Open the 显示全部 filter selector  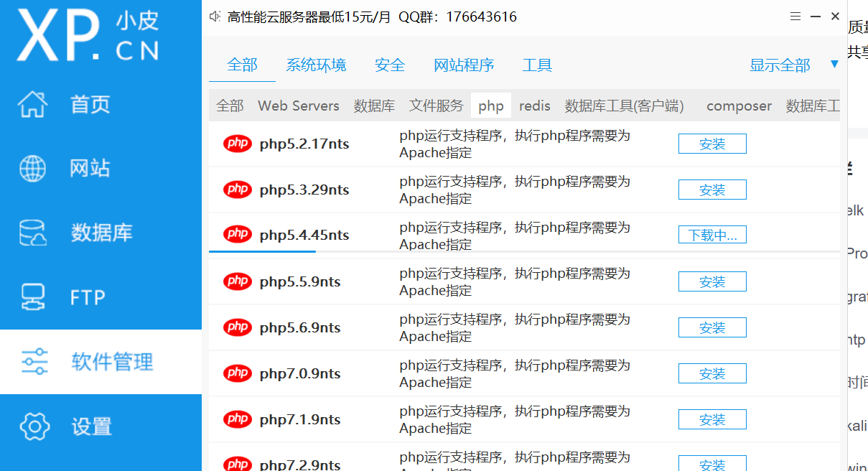tap(780, 65)
